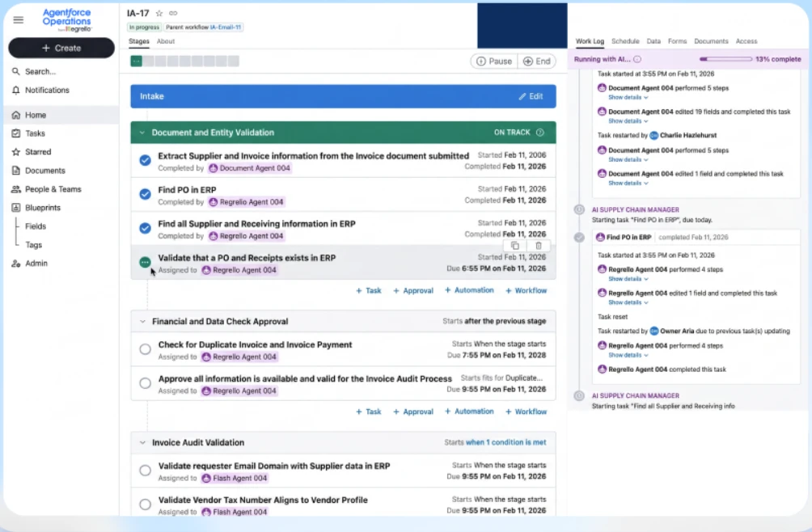Click the Search field in sidebar
Image resolution: width=812 pixels, height=532 pixels.
coord(61,71)
